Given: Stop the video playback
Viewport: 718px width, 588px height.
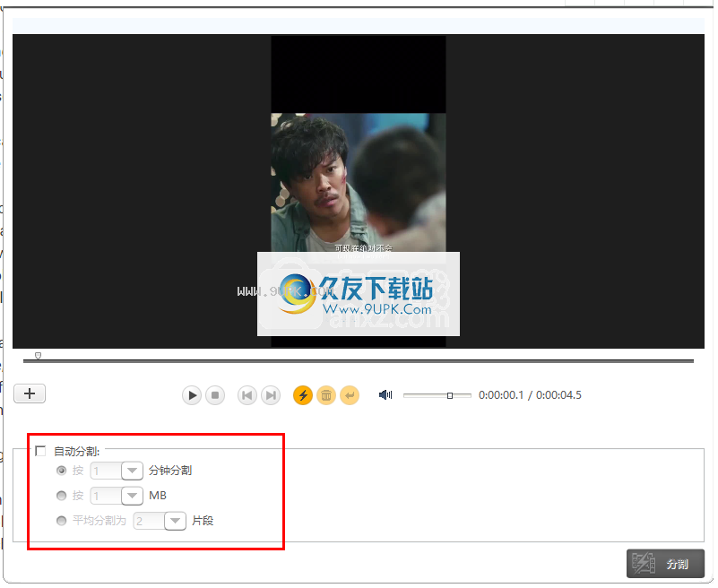Looking at the screenshot, I should coord(215,395).
